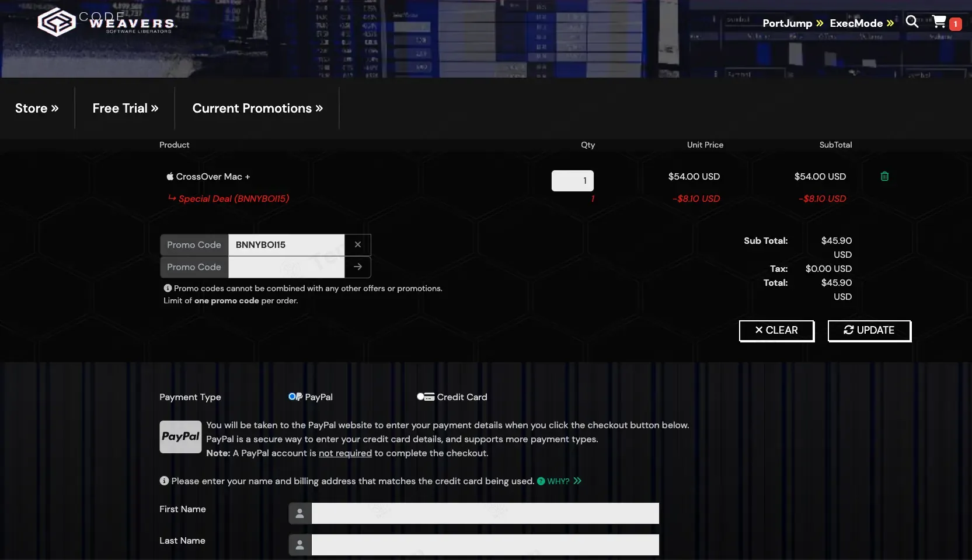Apply promo code with the arrow button
The width and height of the screenshot is (972, 560).
(358, 267)
